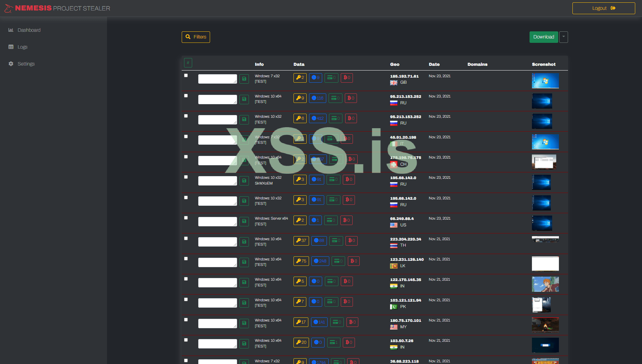Click the key badge showing 75

[301, 261]
